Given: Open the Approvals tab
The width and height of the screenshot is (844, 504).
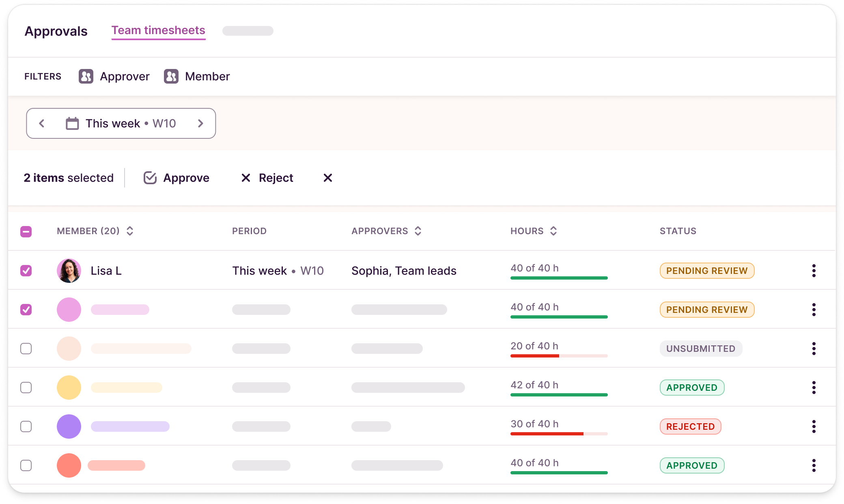Looking at the screenshot, I should coord(56,31).
